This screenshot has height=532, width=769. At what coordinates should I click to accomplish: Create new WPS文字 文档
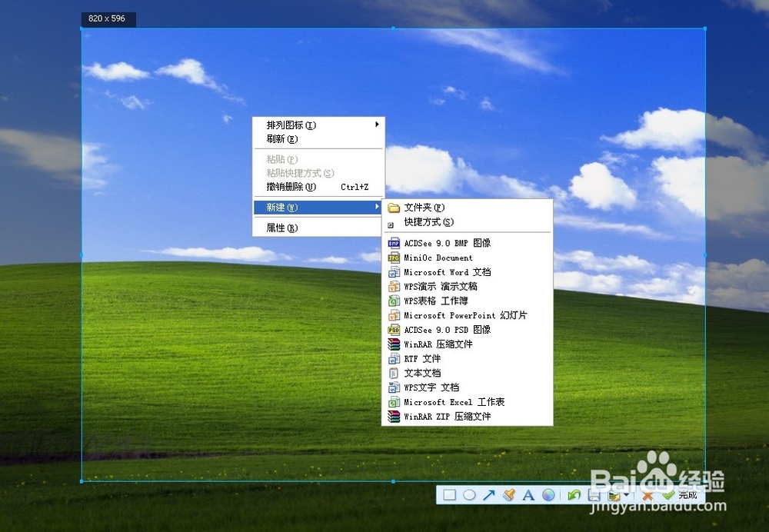(x=467, y=387)
